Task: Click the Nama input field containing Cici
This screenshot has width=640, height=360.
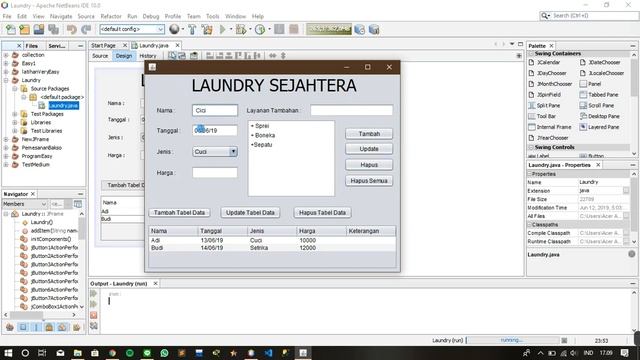Action: coord(215,110)
